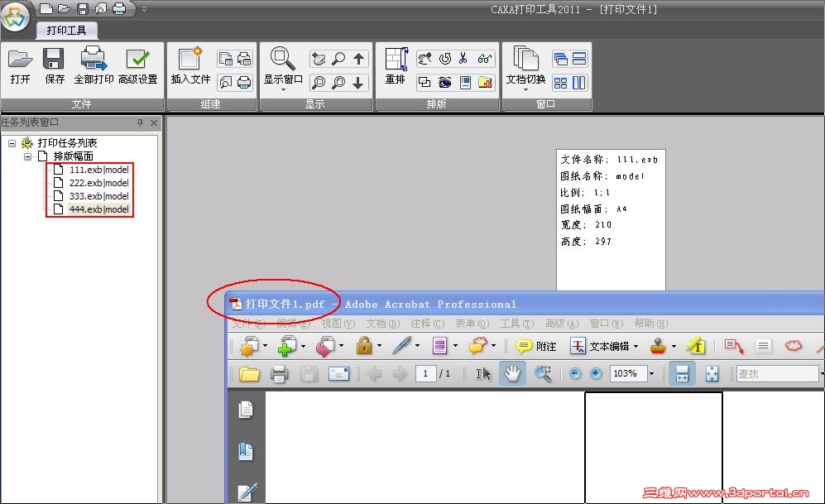Open the Acrobat pages panel icon
825x504 pixels.
tap(246, 410)
